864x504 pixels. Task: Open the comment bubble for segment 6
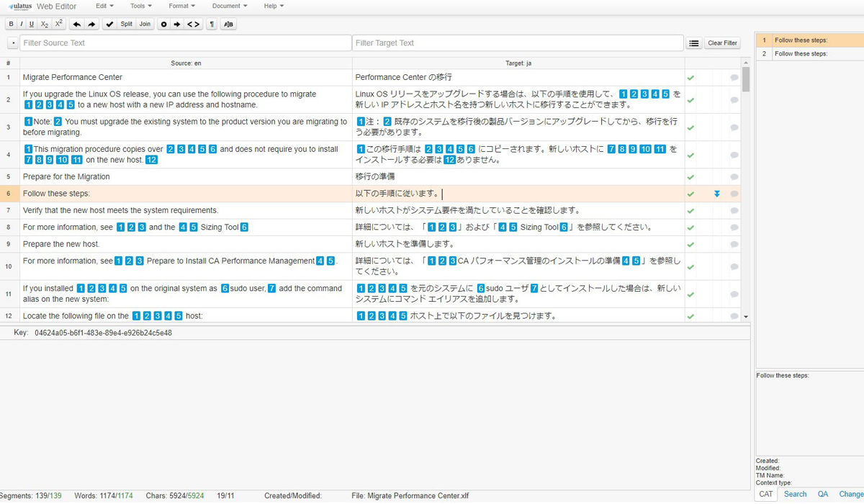pyautogui.click(x=734, y=194)
